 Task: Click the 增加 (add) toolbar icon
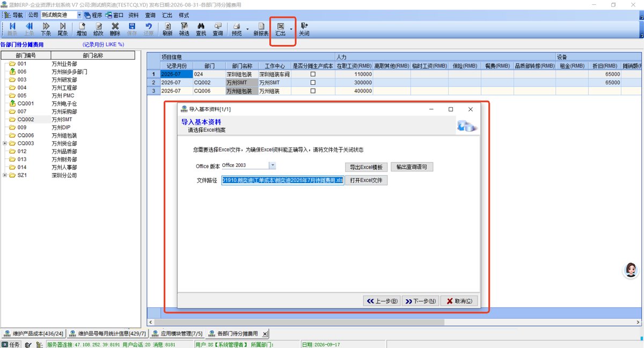coord(82,29)
